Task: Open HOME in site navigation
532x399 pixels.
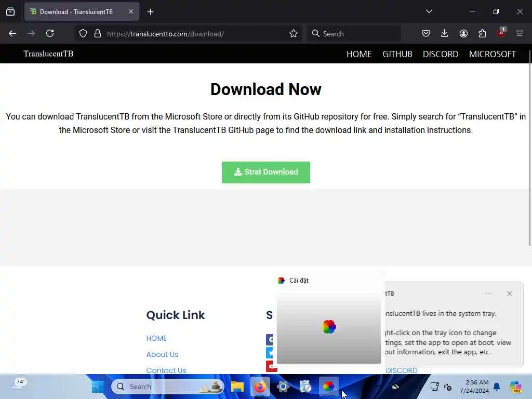Action: point(359,54)
